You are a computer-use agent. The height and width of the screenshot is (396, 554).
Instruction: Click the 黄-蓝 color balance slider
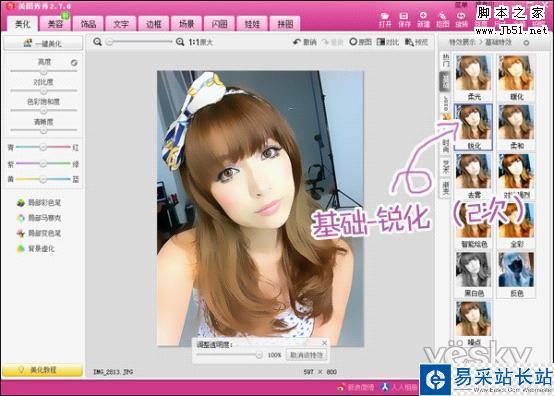[43, 179]
